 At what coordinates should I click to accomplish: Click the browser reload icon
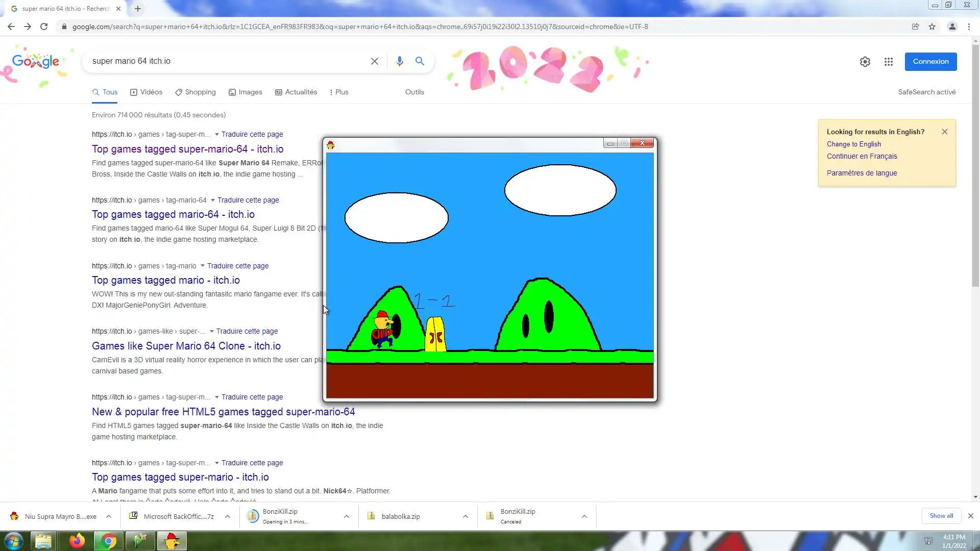pos(44,27)
